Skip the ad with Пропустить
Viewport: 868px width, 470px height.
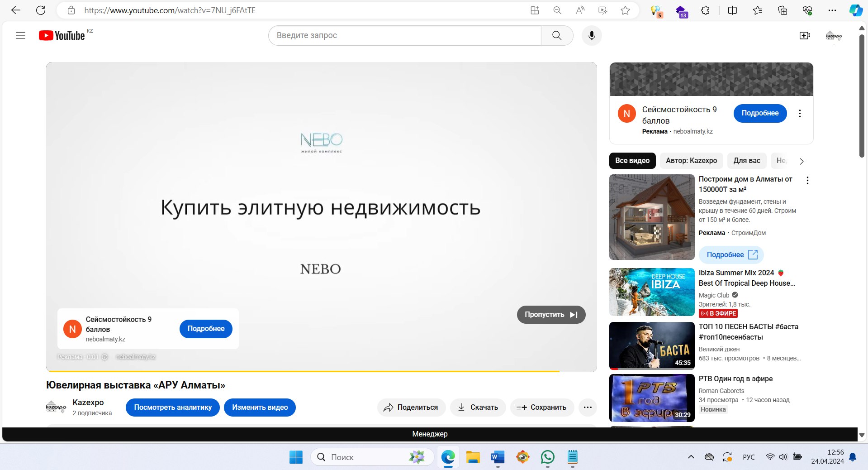551,315
